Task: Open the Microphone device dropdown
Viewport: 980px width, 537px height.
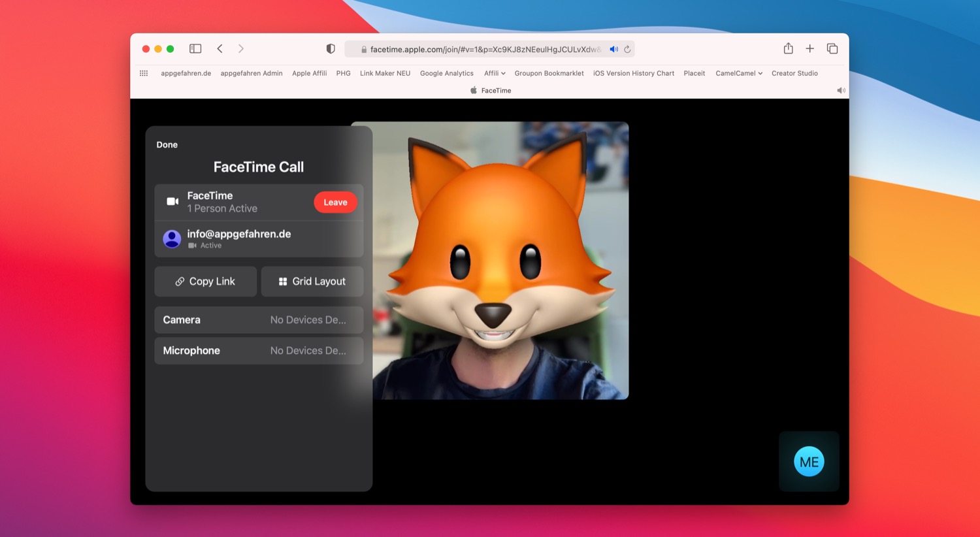Action: pyautogui.click(x=259, y=351)
